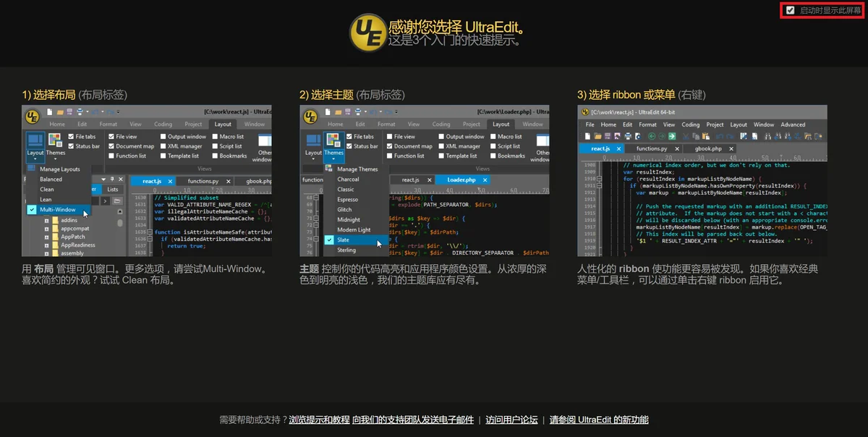Click the title 感谢您选择 UltraEdit。
The width and height of the screenshot is (868, 437).
click(x=456, y=27)
